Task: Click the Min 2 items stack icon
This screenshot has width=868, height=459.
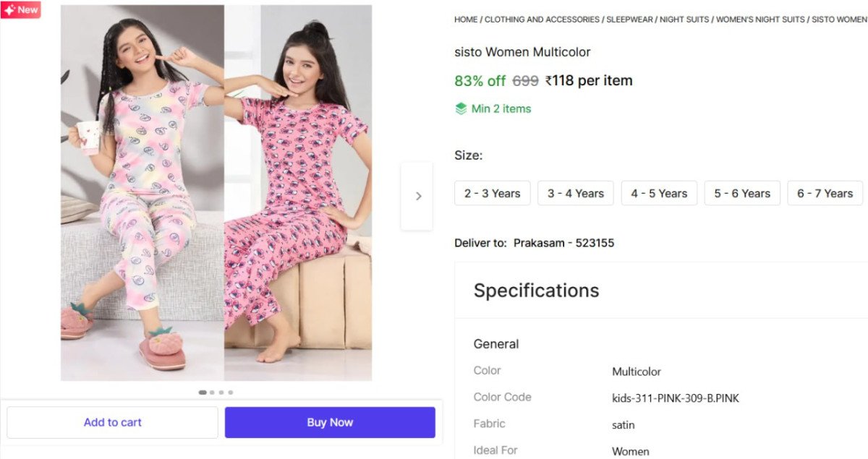Action: click(461, 109)
